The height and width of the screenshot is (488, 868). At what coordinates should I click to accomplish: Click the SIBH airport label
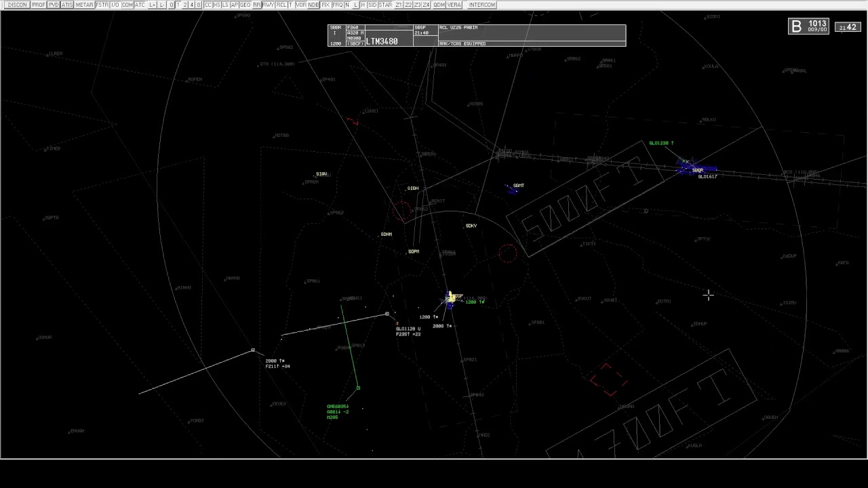(x=413, y=188)
